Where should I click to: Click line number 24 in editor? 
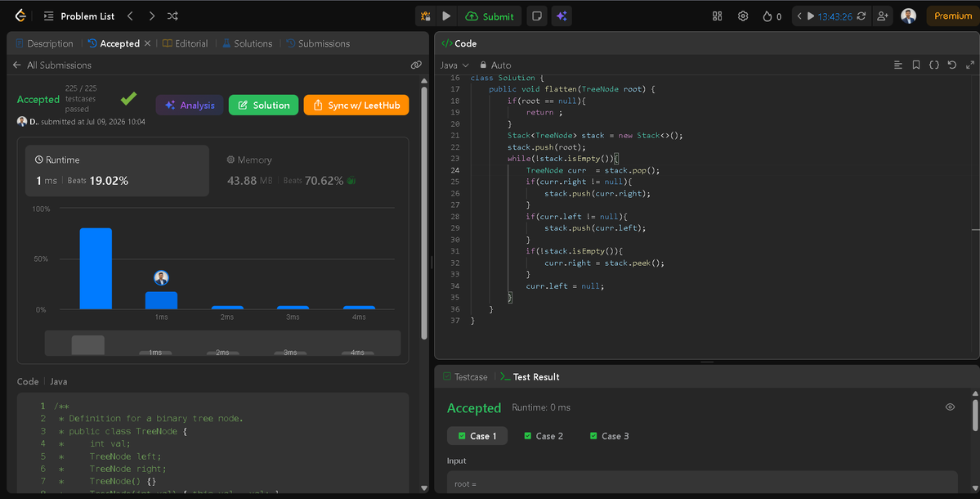(455, 170)
